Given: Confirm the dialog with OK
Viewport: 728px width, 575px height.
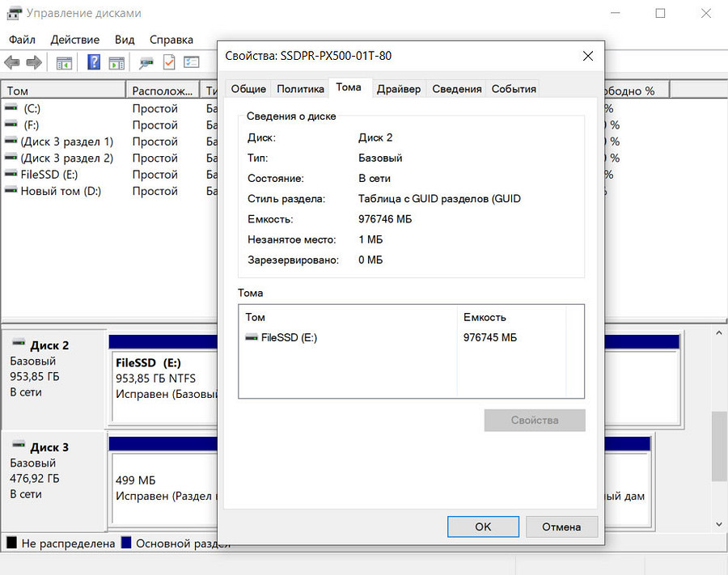Looking at the screenshot, I should [x=483, y=526].
